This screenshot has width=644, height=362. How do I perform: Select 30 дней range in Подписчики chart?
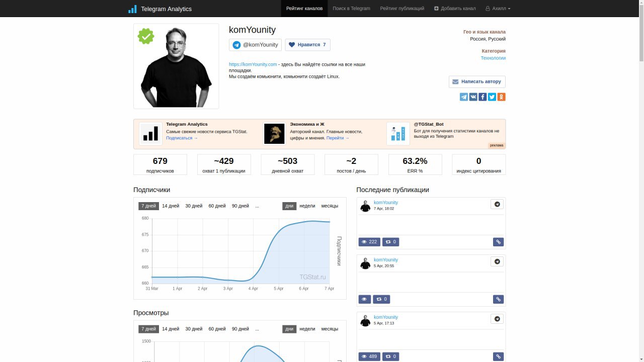pos(194,206)
